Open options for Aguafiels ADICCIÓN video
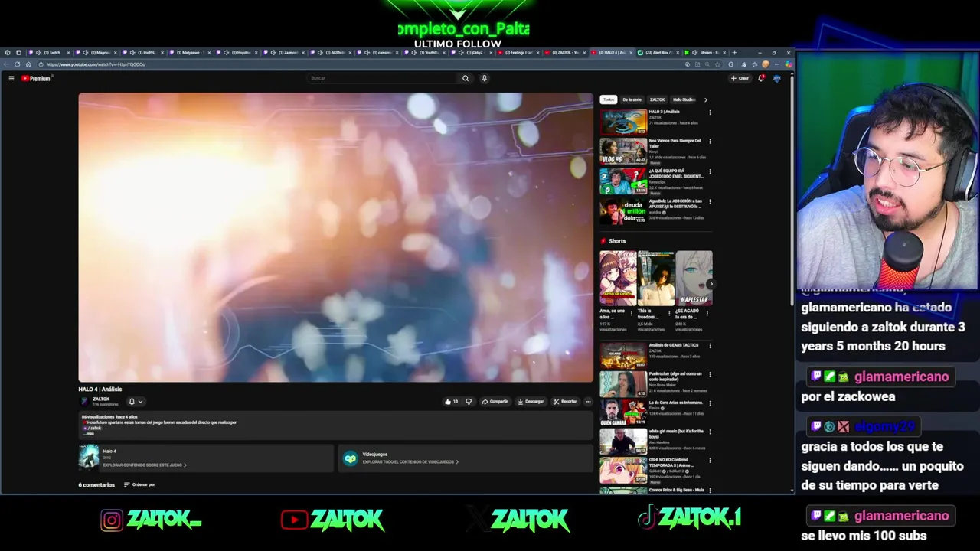 click(x=710, y=201)
